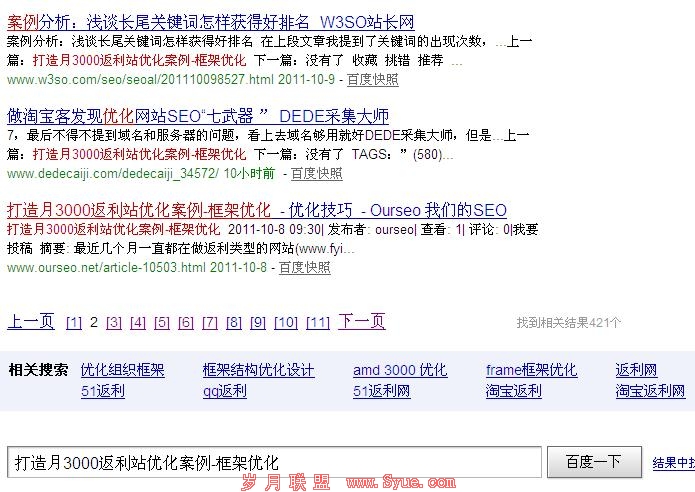Image resolution: width=695 pixels, height=492 pixels.
Task: Focus the bottom search query input box
Action: (x=273, y=462)
